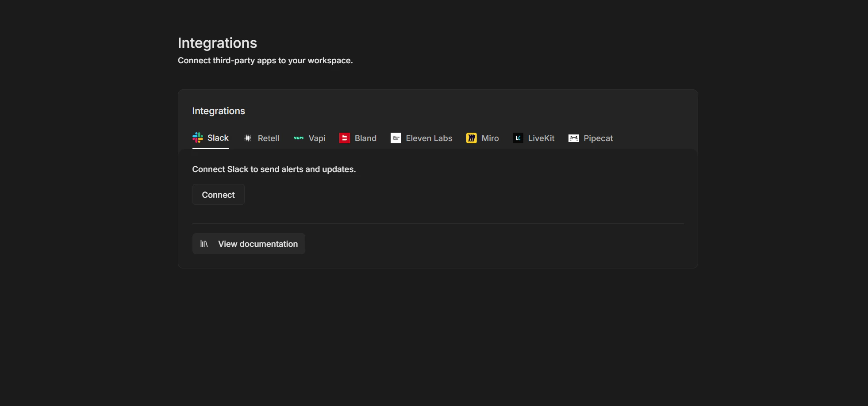
Task: Click the Pipecat logo icon
Action: click(x=574, y=138)
